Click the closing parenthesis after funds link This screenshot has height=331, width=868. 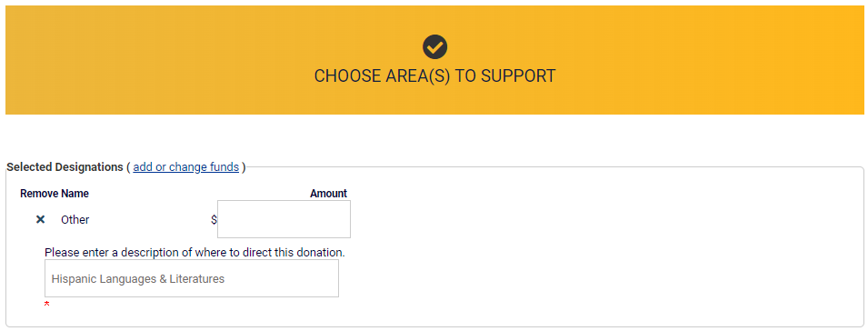(x=243, y=167)
